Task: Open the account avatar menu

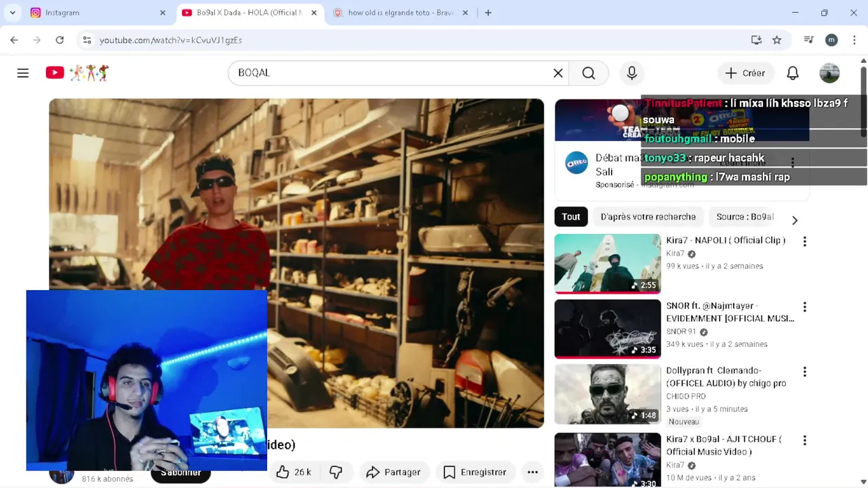Action: pyautogui.click(x=829, y=73)
